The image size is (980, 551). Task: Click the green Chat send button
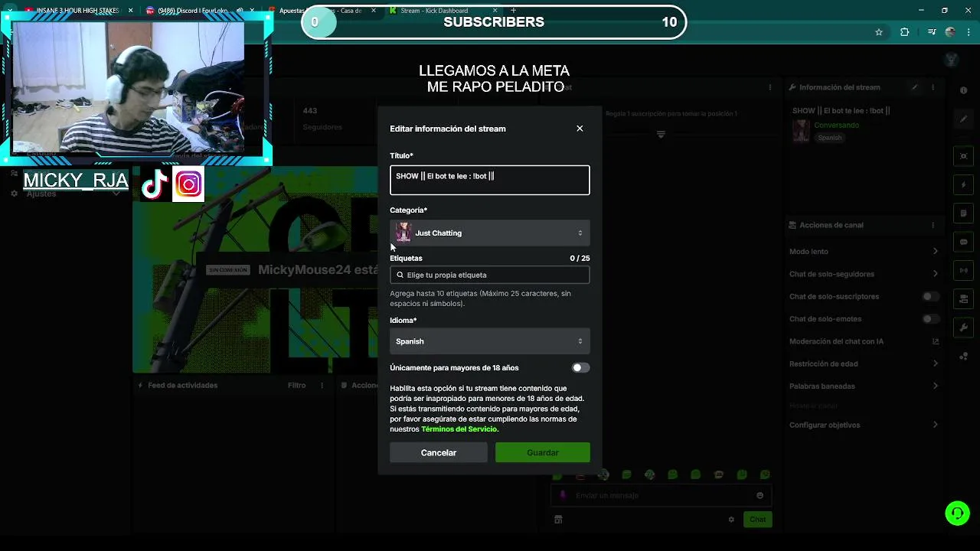pos(757,520)
